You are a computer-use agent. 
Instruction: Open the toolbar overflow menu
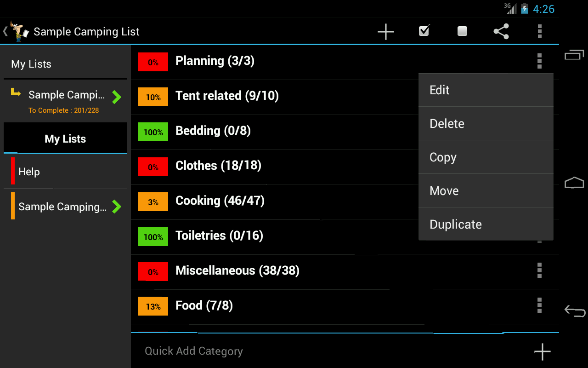[540, 31]
